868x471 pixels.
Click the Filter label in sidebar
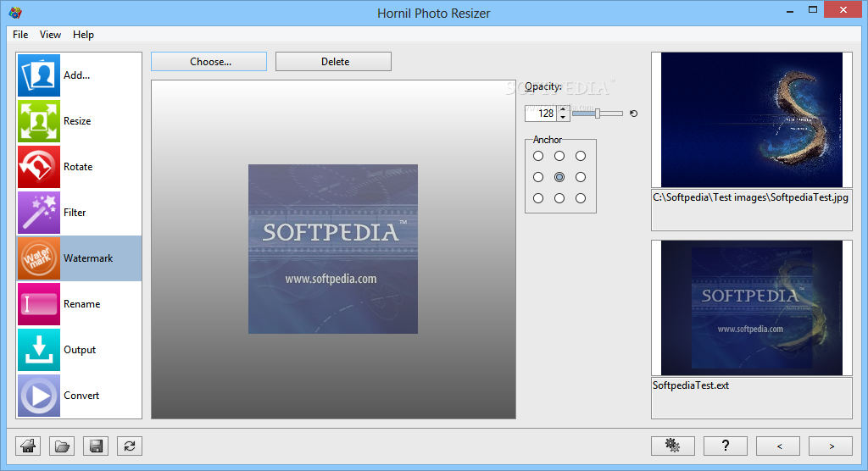pos(75,213)
